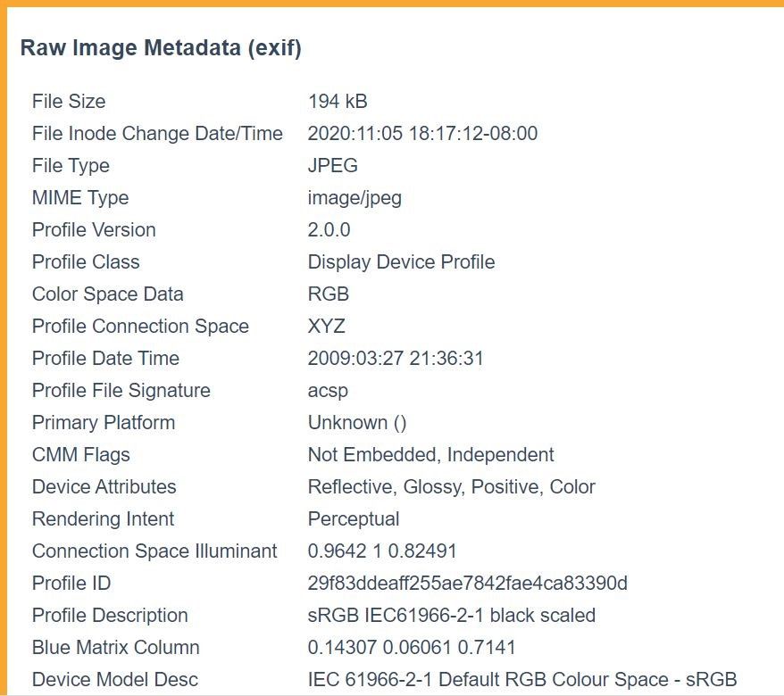Screen dimensions: 784x696
Task: Click the Raw Image Metadata (exif) heading
Action: pyautogui.click(x=161, y=48)
